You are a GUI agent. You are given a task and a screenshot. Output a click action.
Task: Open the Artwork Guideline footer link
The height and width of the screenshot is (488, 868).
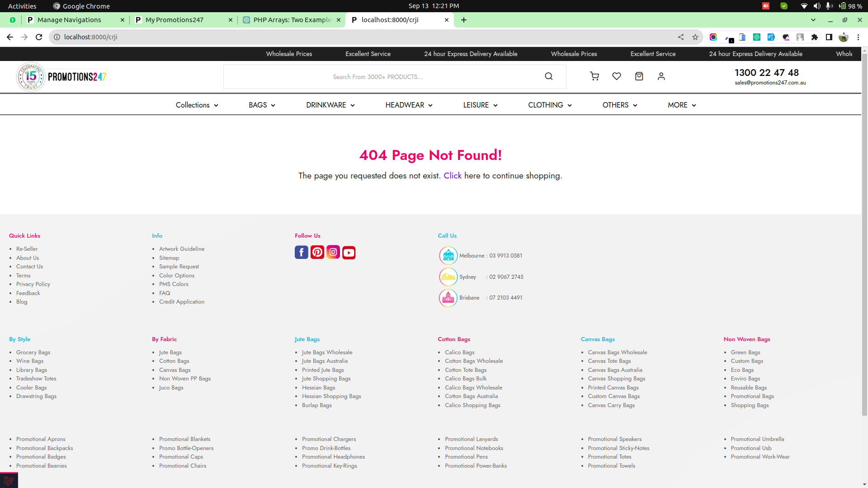coord(182,249)
